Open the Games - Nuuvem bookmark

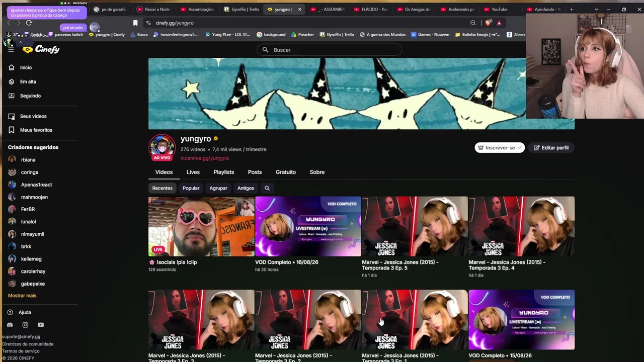coord(430,35)
